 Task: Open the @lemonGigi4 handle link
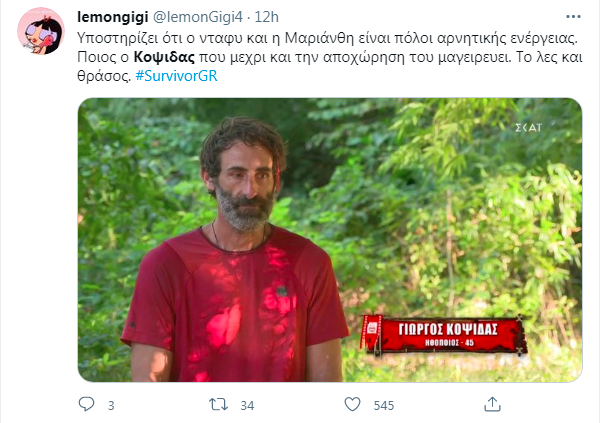click(198, 17)
